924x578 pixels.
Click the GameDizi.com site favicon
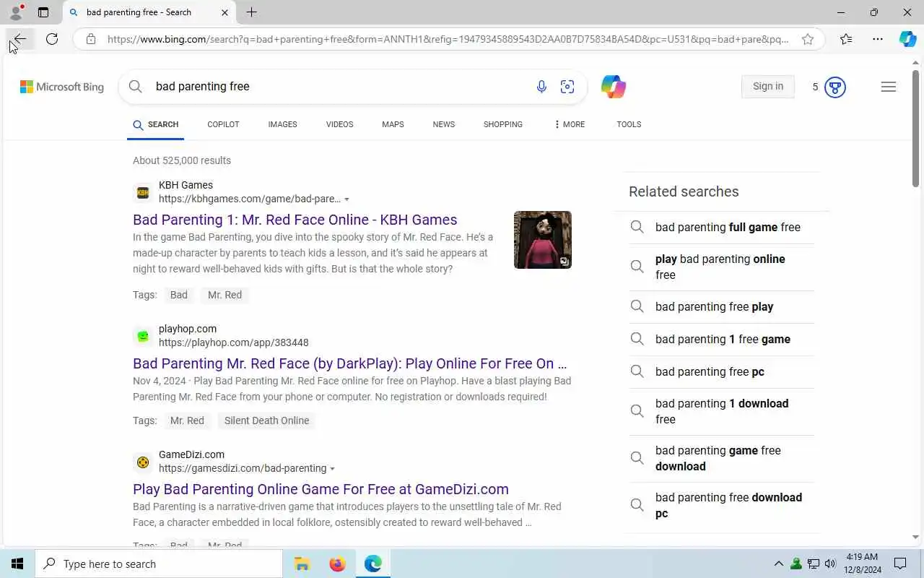click(143, 462)
